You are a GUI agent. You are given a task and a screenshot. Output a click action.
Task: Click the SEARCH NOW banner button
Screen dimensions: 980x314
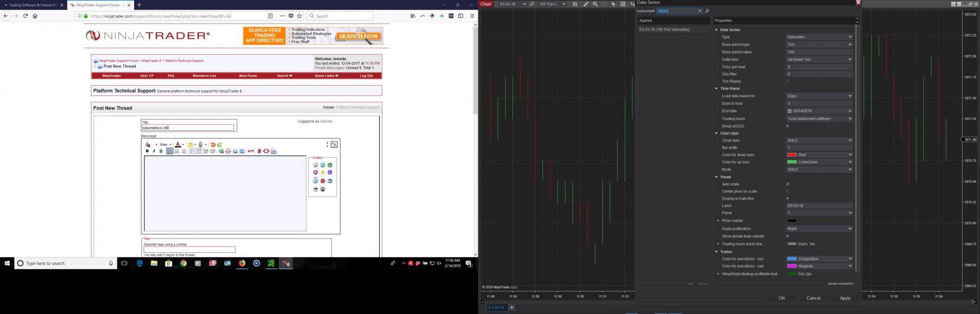point(358,36)
